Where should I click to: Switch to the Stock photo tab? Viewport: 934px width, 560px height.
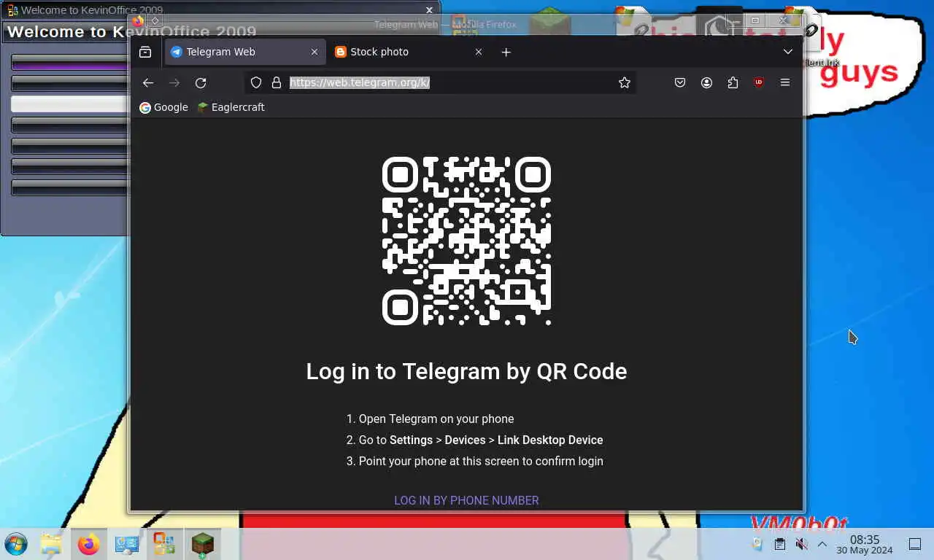410,52
